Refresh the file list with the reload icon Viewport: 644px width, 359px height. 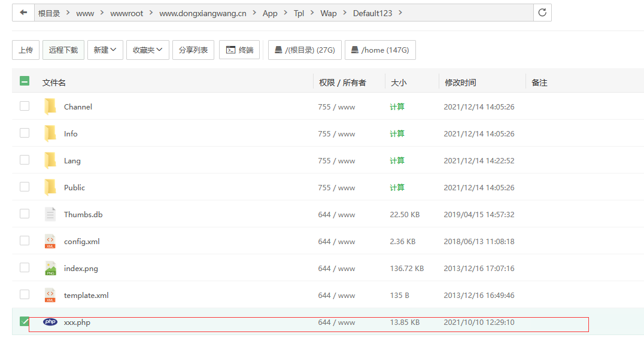pos(542,13)
